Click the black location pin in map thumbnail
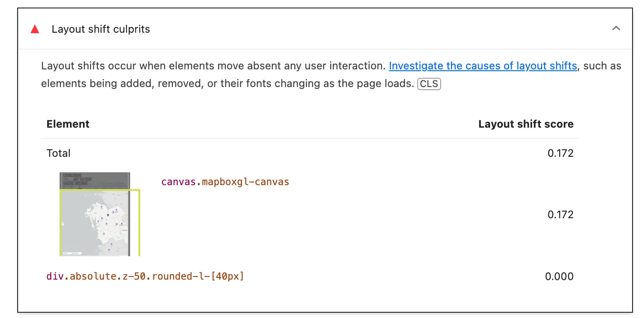This screenshot has height=318, width=644. click(108, 215)
